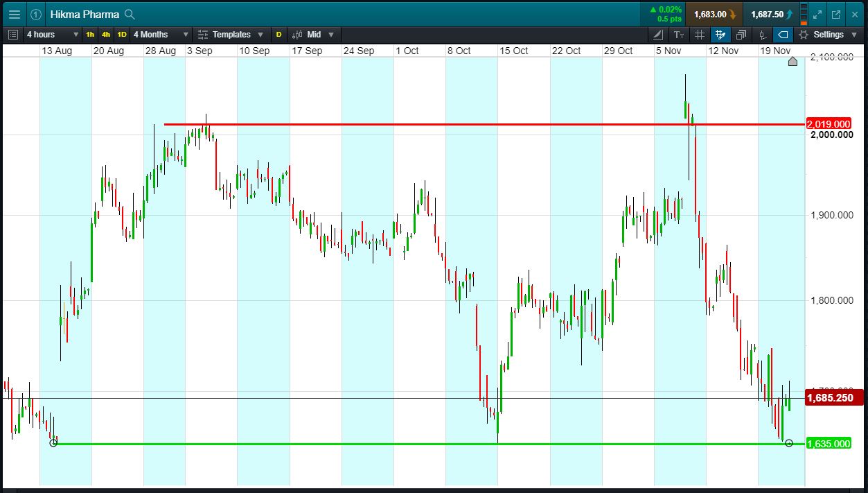The width and height of the screenshot is (868, 493).
Task: Open the Mid price type menu
Action: click(313, 35)
